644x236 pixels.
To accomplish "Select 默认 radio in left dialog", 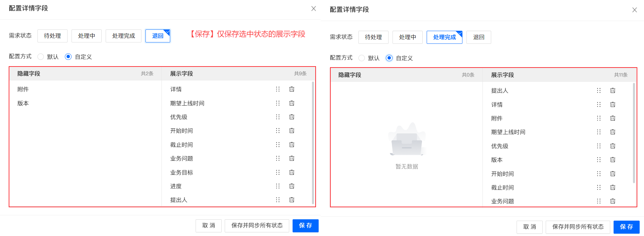I will 41,57.
